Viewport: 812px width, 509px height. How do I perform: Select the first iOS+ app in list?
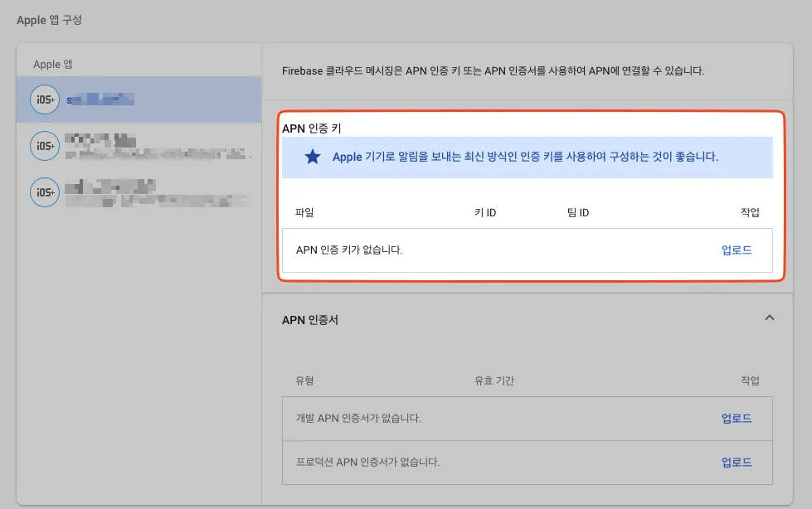click(139, 99)
